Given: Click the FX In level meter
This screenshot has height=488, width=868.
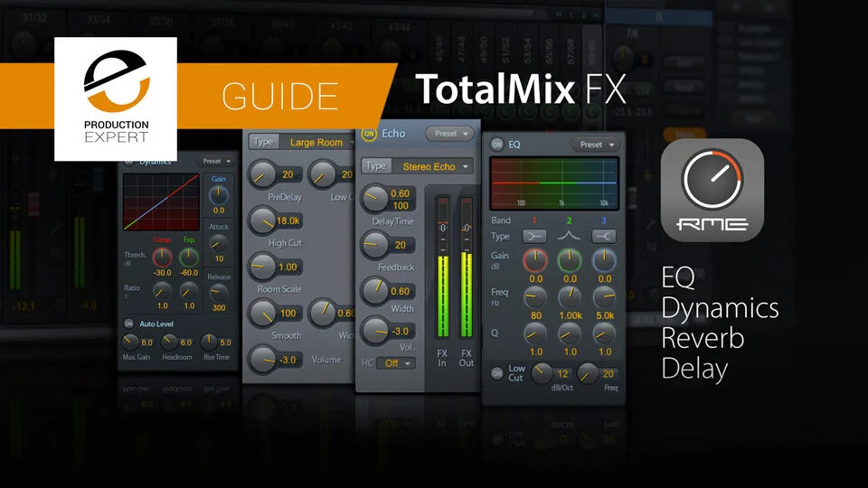Looking at the screenshot, I should pyautogui.click(x=442, y=267).
